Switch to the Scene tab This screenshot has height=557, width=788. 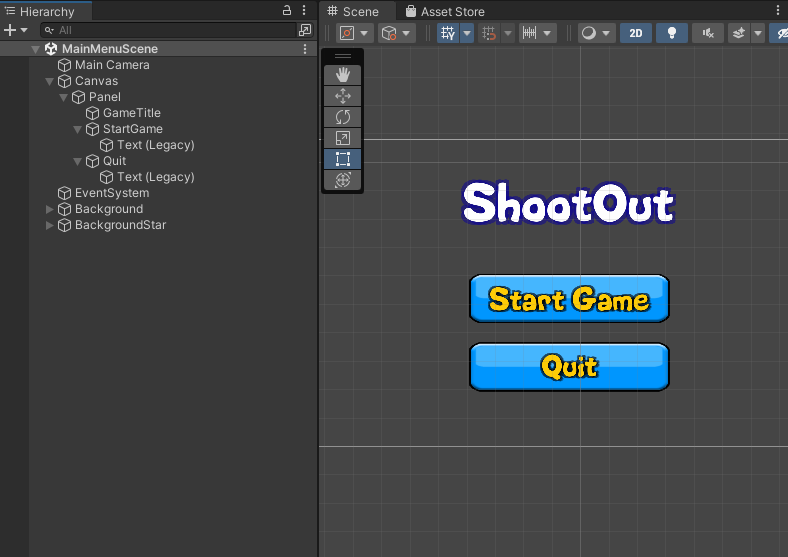pyautogui.click(x=353, y=11)
